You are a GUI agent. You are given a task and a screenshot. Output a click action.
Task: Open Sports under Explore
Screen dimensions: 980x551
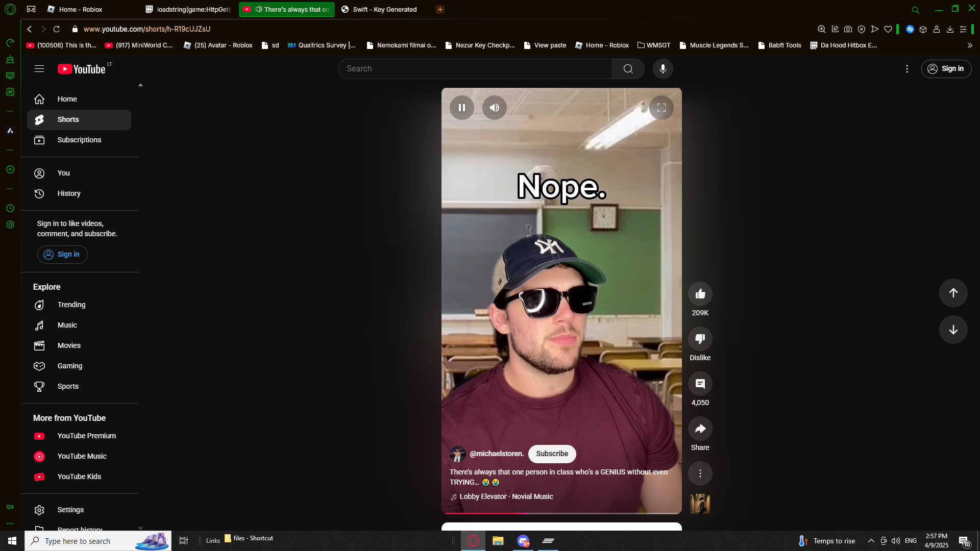(79, 386)
